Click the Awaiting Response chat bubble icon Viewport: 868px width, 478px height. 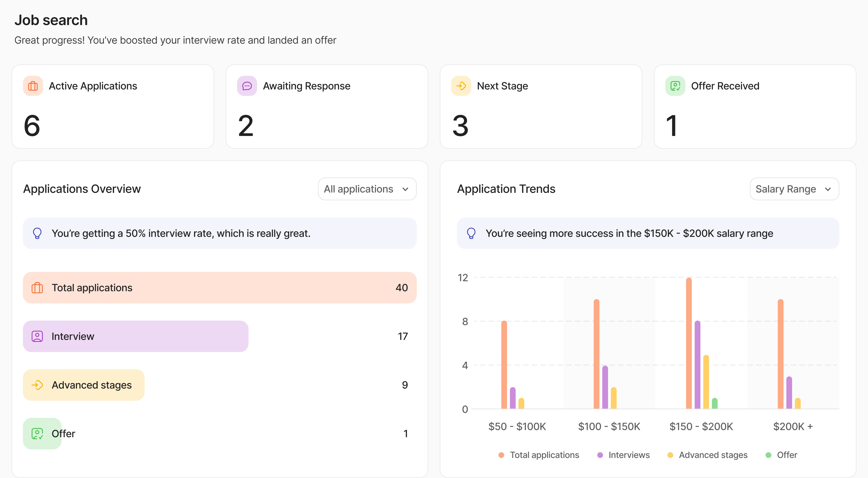pyautogui.click(x=247, y=86)
